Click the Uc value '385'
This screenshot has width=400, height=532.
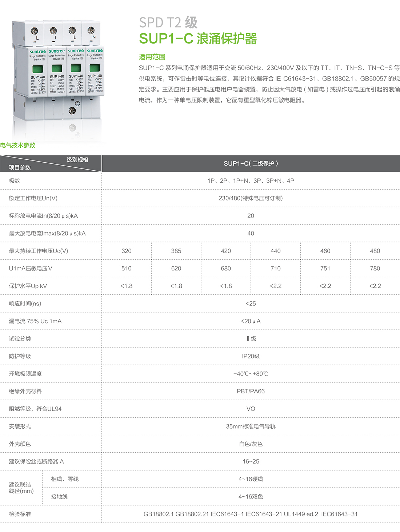tap(176, 251)
